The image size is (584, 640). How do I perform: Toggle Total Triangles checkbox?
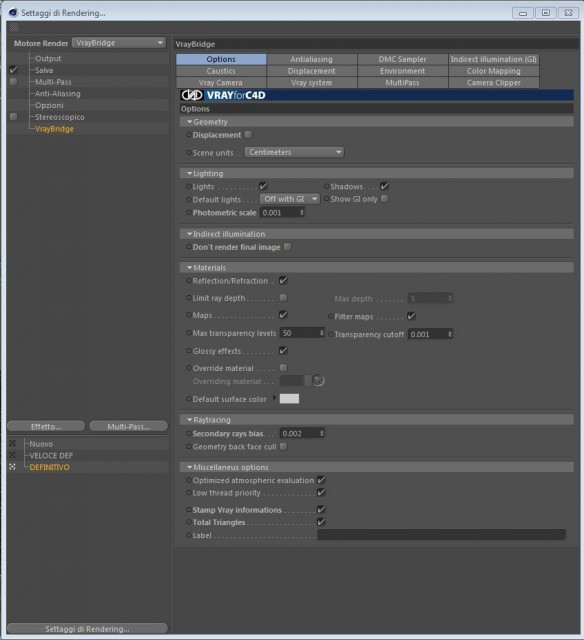pyautogui.click(x=321, y=522)
